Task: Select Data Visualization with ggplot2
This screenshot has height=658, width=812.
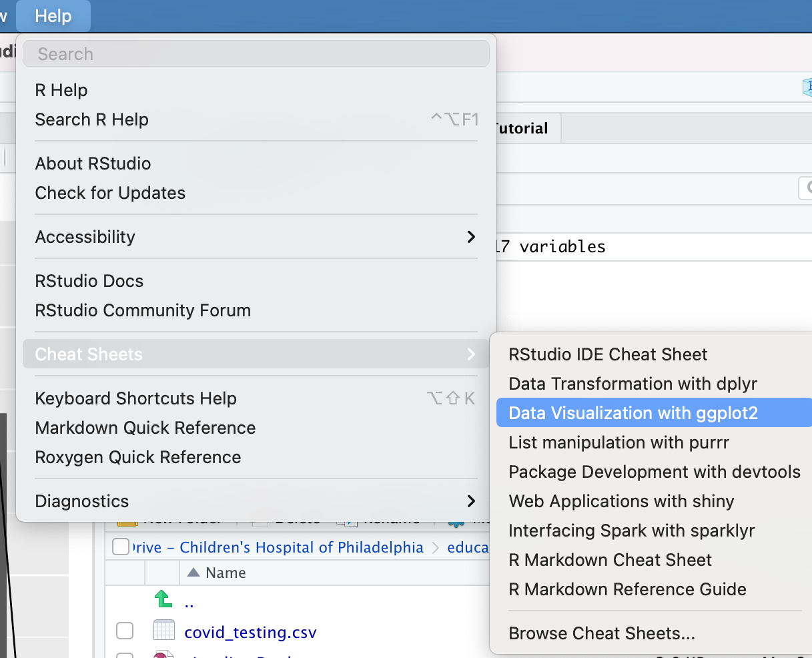Action: click(x=633, y=413)
